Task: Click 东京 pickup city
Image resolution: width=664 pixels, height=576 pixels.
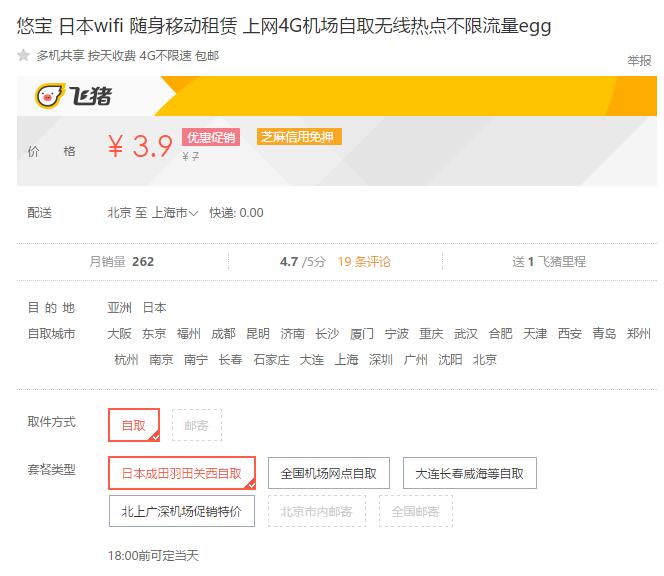Action: coord(154,334)
